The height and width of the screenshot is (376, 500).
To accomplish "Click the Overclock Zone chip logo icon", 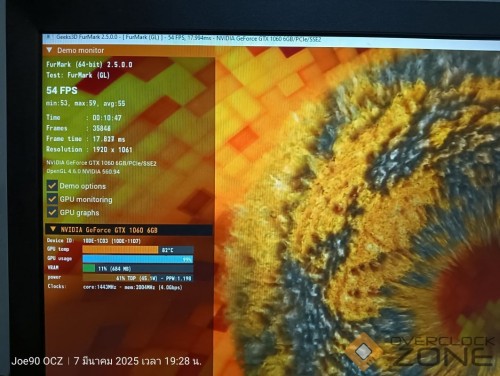I will [363, 351].
